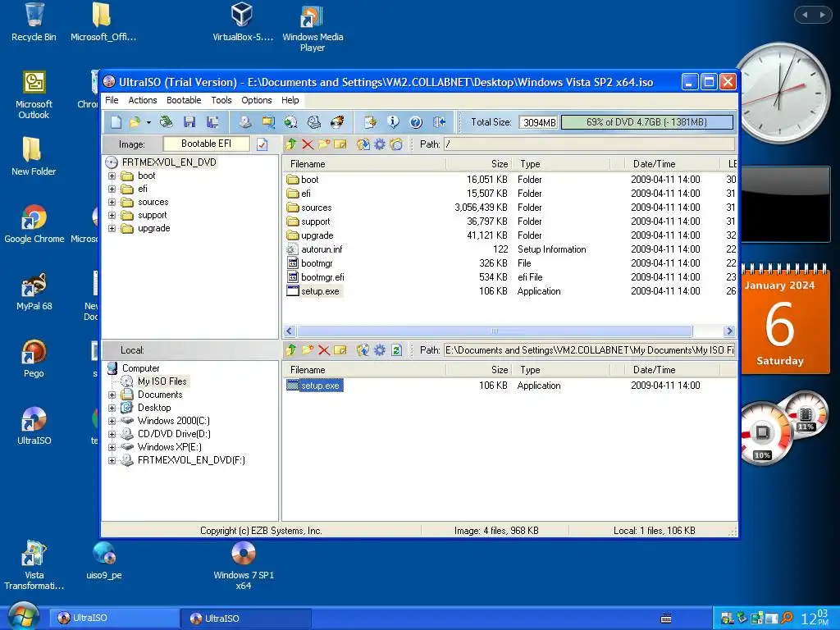Open the dropdown arrow beside the Open icon

pos(149,123)
